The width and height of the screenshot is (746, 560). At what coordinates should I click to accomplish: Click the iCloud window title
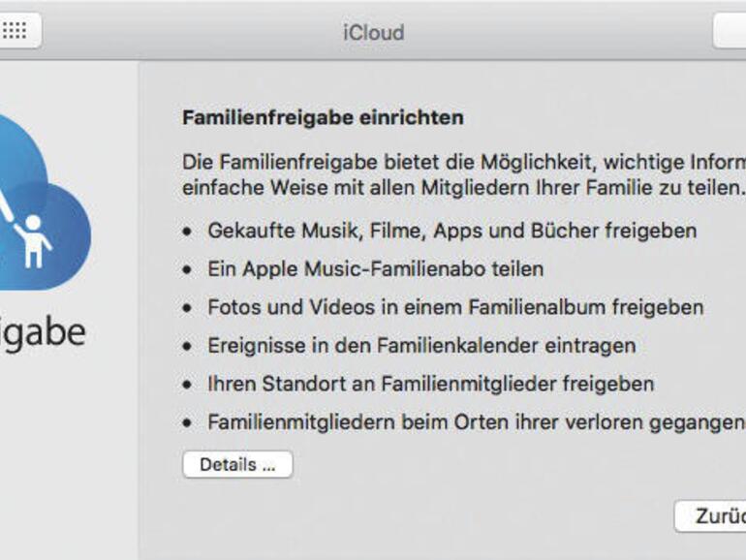[x=373, y=32]
